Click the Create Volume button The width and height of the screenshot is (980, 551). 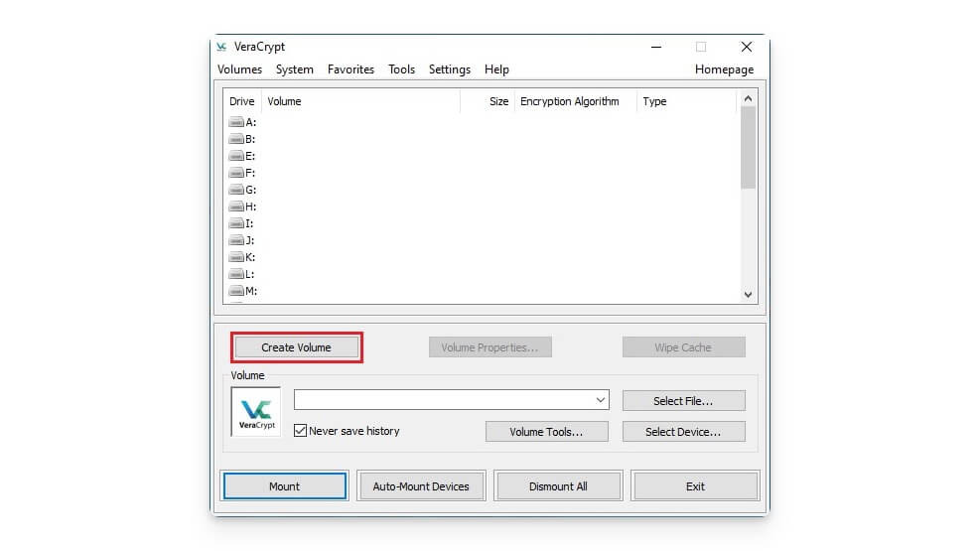click(x=296, y=347)
